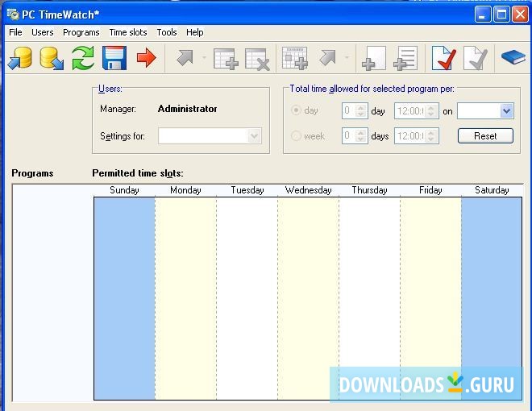
Task: Open the Programs menu
Action: 81,32
